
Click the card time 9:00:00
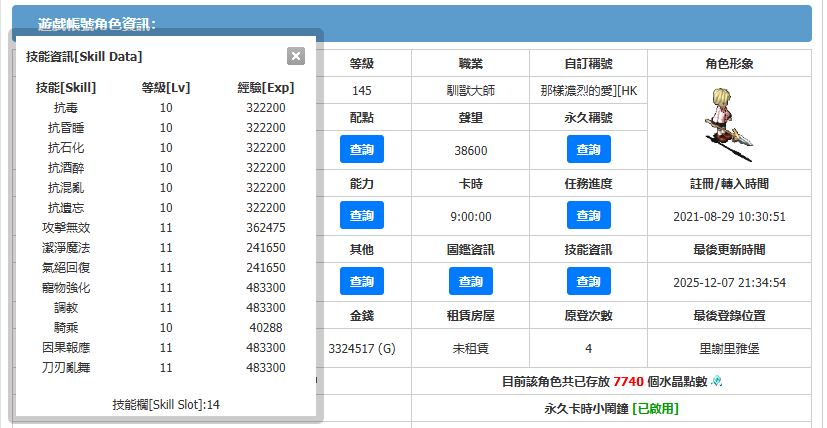click(x=470, y=216)
